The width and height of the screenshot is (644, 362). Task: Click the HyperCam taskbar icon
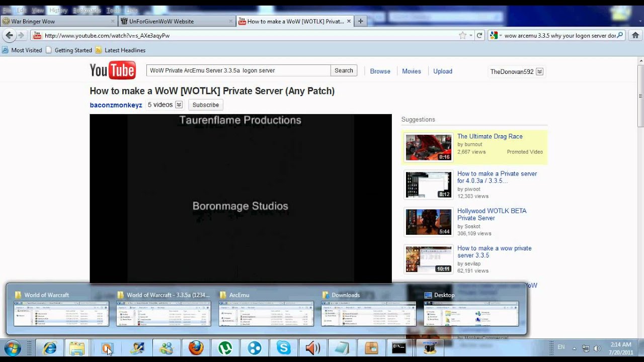tap(430, 348)
